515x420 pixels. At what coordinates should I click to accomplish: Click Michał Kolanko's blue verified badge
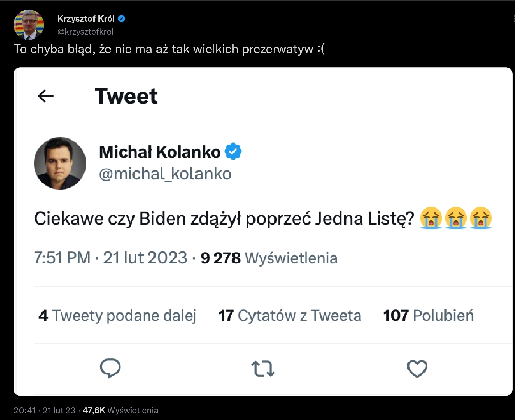[x=233, y=152]
